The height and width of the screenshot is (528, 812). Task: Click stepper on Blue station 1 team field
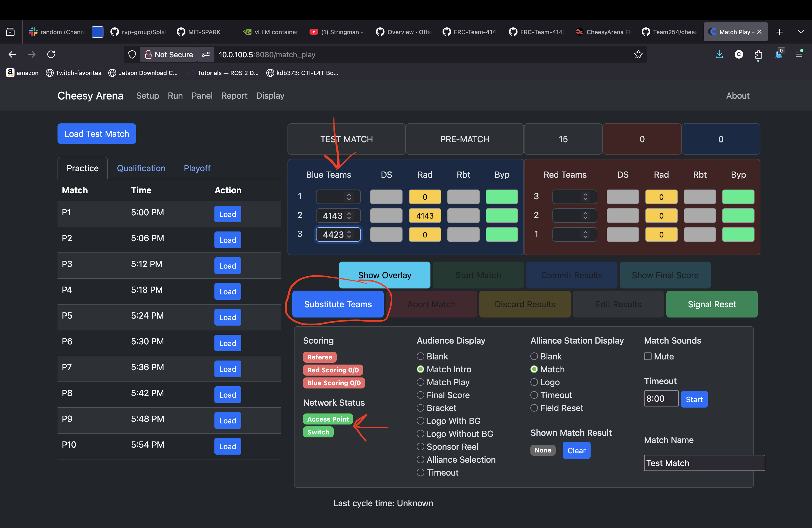click(x=349, y=197)
